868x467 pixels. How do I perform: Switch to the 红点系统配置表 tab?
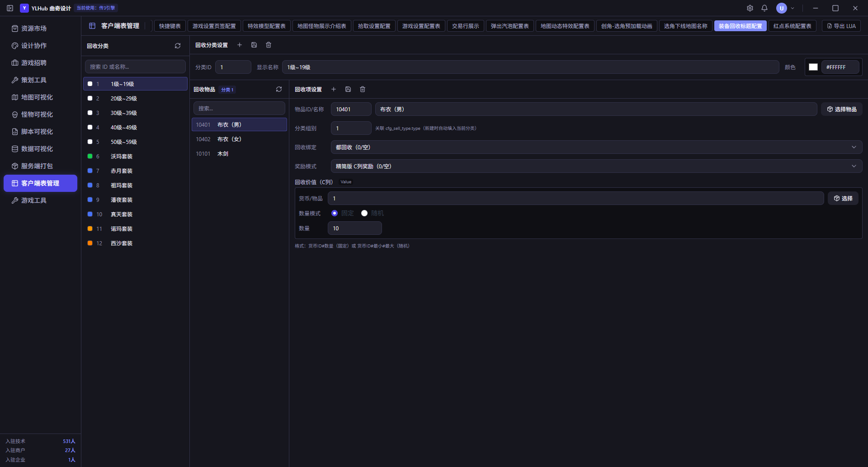(x=792, y=26)
